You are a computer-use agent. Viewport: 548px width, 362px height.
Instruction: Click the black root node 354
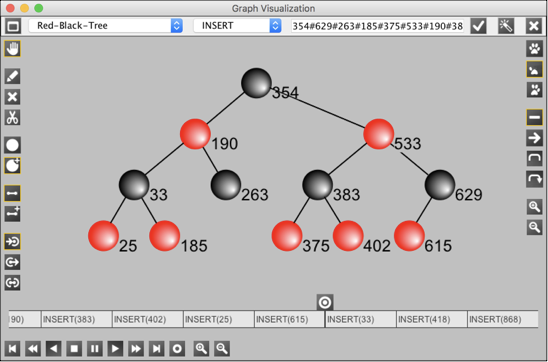[257, 83]
